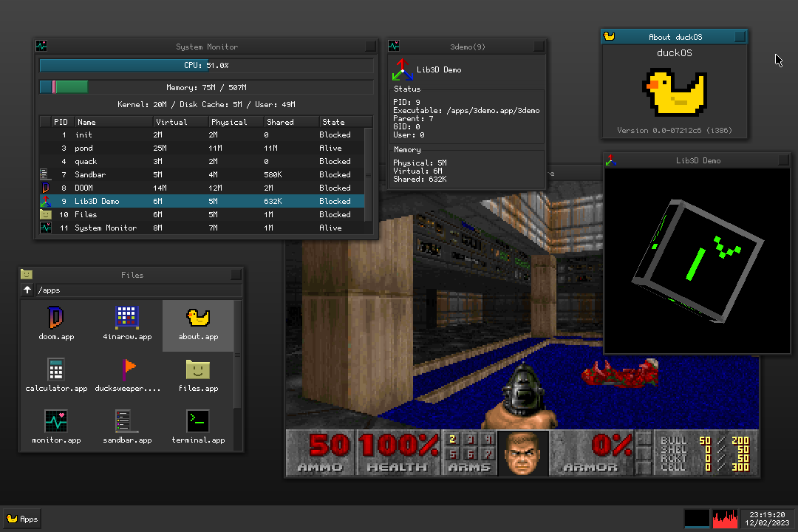This screenshot has width=798, height=532.
Task: Click the DOOM armor percentage
Action: pyautogui.click(x=611, y=444)
